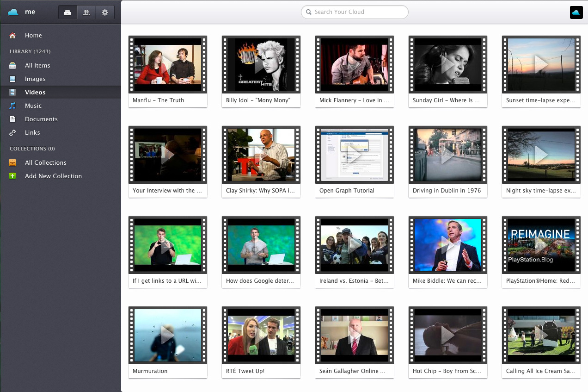This screenshot has width=588, height=392.
Task: Select the library drive toolbar icon
Action: click(x=67, y=12)
